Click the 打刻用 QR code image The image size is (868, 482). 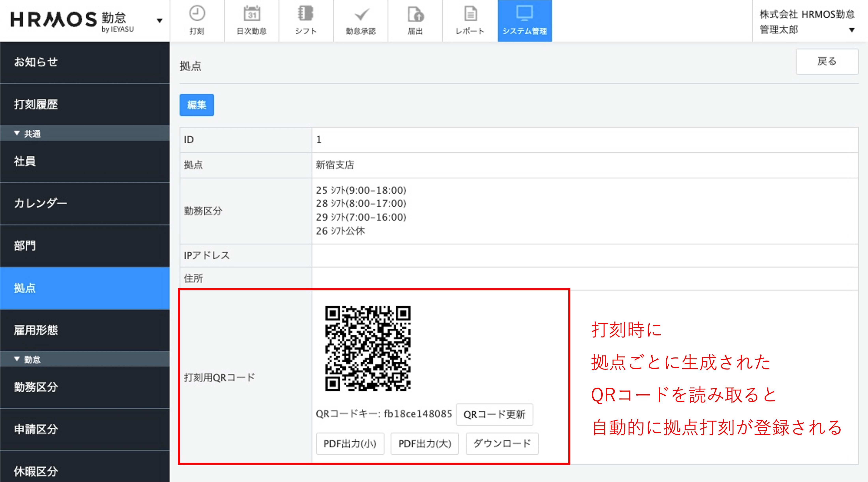(x=368, y=349)
